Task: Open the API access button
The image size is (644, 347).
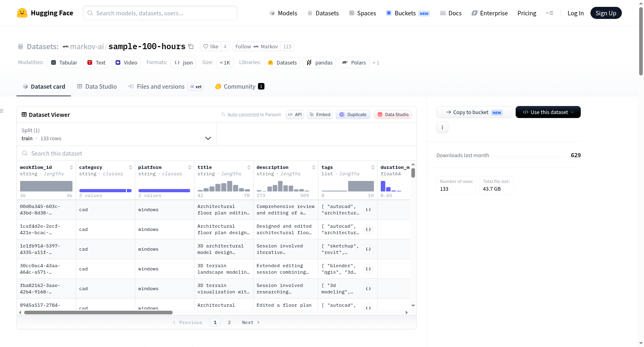Action: [x=295, y=114]
